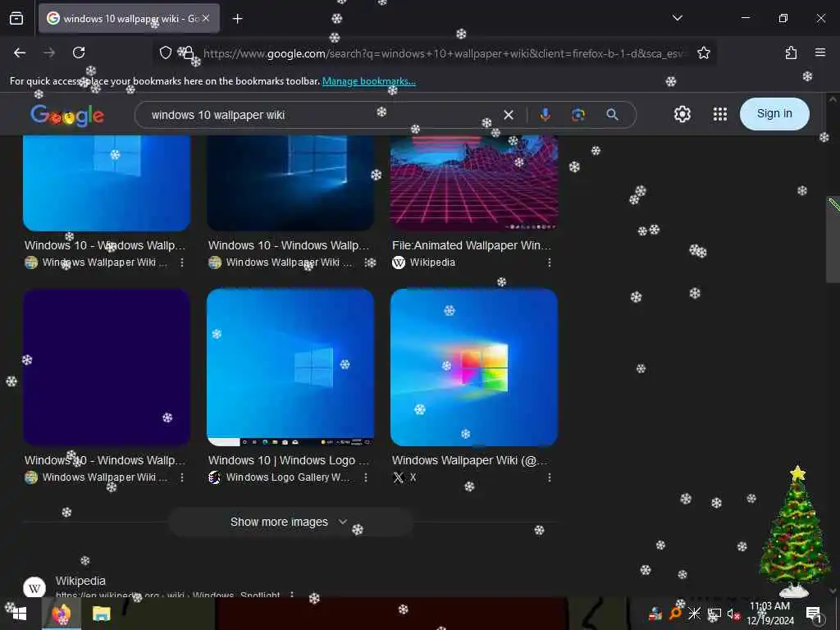Open File Explorer from taskbar
This screenshot has height=630, width=840.
101,614
